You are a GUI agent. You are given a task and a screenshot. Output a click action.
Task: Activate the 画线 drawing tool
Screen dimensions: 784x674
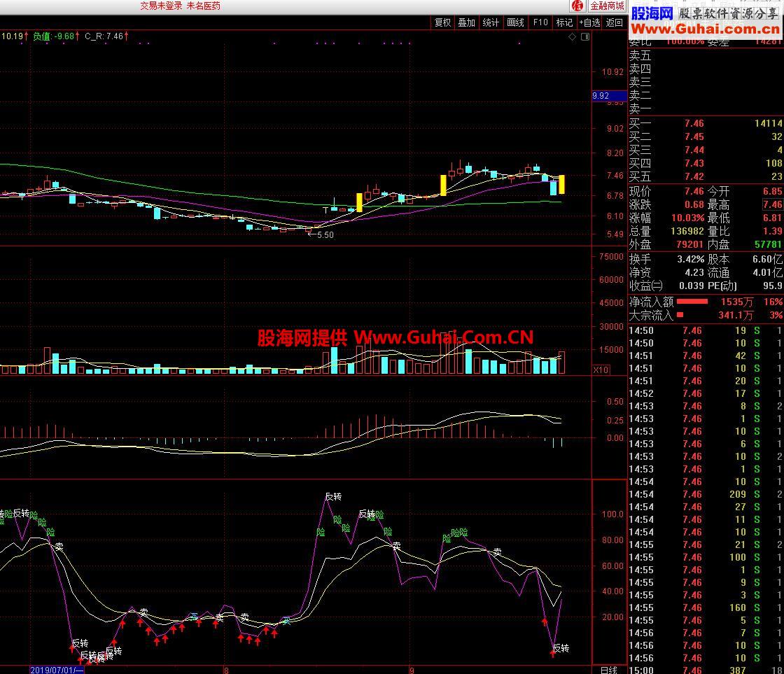(515, 22)
